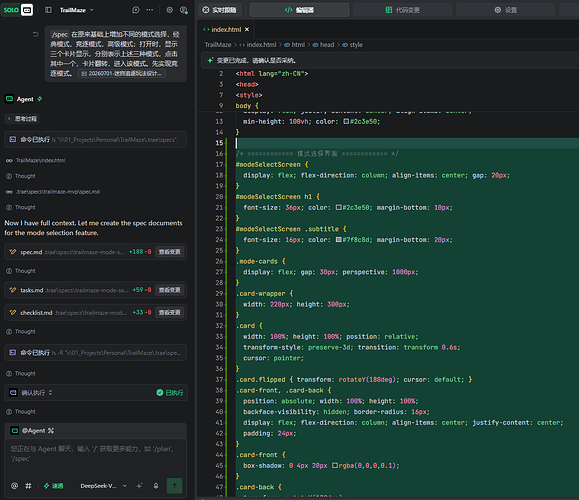Click TrailMaze in the breadcrumb

[218, 45]
